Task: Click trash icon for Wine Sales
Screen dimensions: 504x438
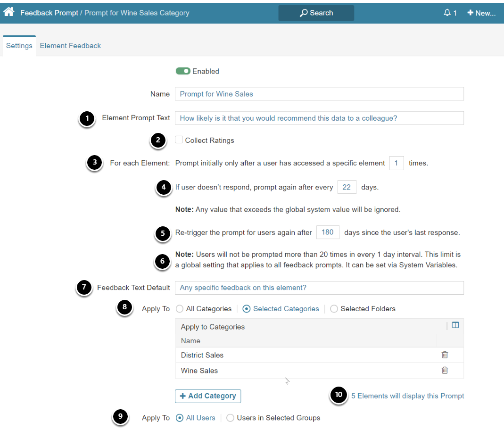Action: (445, 371)
